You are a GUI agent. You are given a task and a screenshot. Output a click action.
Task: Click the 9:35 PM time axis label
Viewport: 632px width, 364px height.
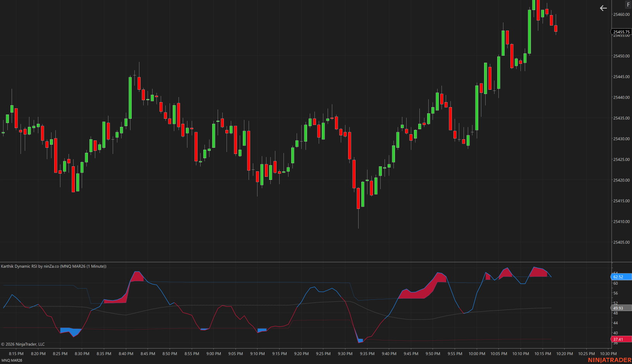pos(367,354)
